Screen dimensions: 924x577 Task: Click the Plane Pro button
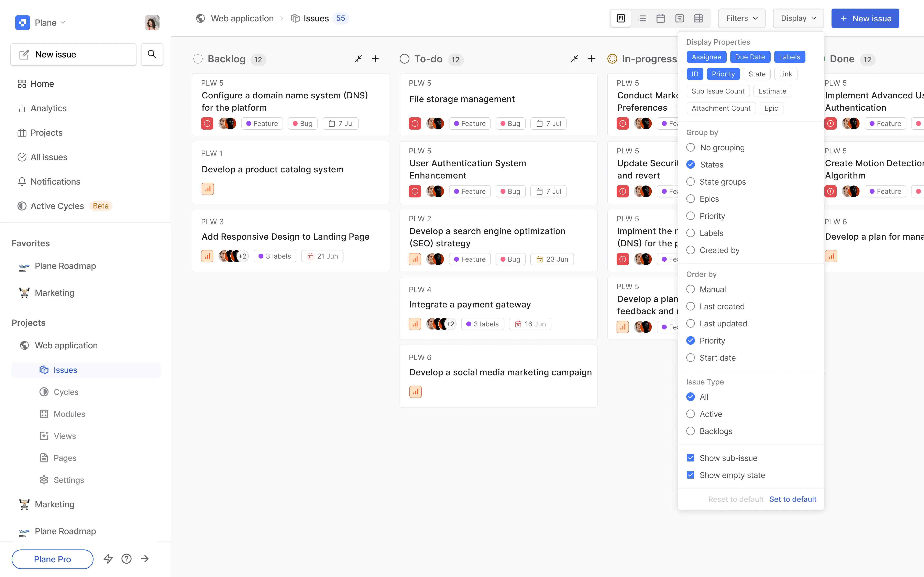(52, 559)
